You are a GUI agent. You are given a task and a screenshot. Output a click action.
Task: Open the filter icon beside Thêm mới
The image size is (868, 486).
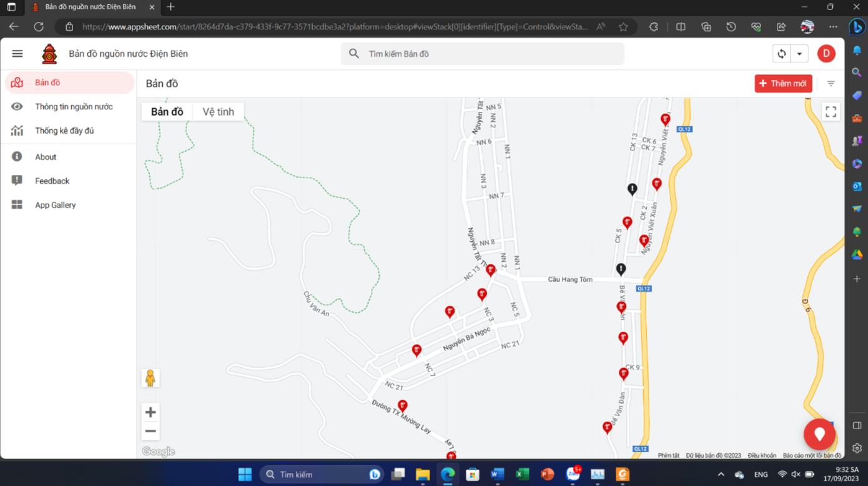pyautogui.click(x=831, y=84)
